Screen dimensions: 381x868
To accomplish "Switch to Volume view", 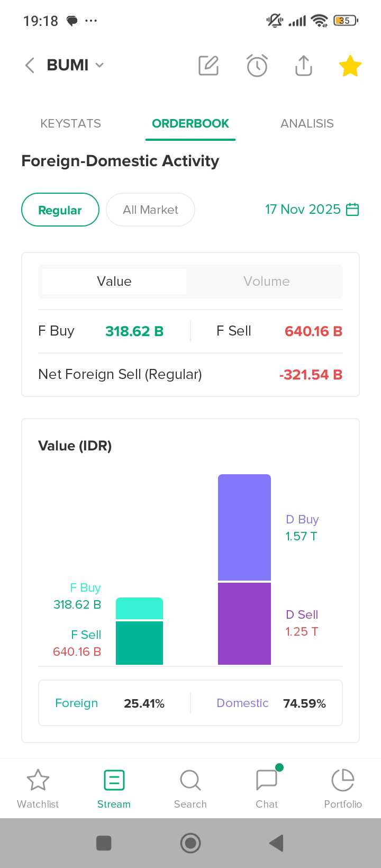I will point(266,281).
